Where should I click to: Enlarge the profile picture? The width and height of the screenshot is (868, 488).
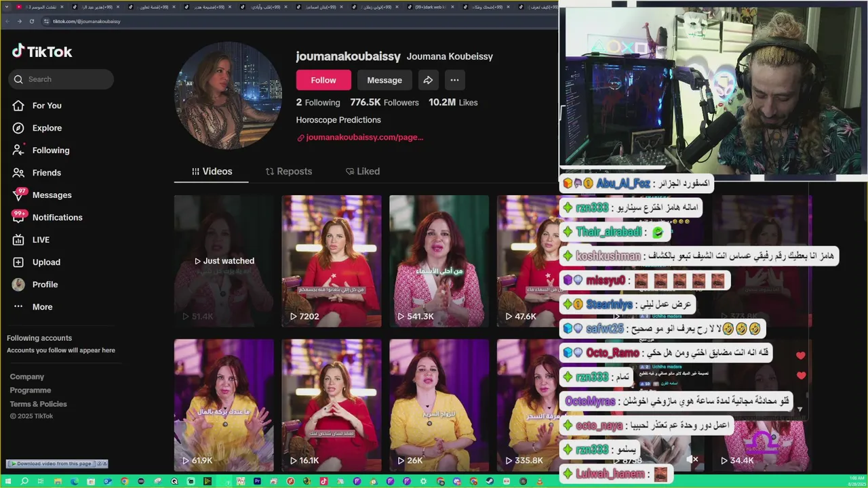tap(228, 96)
